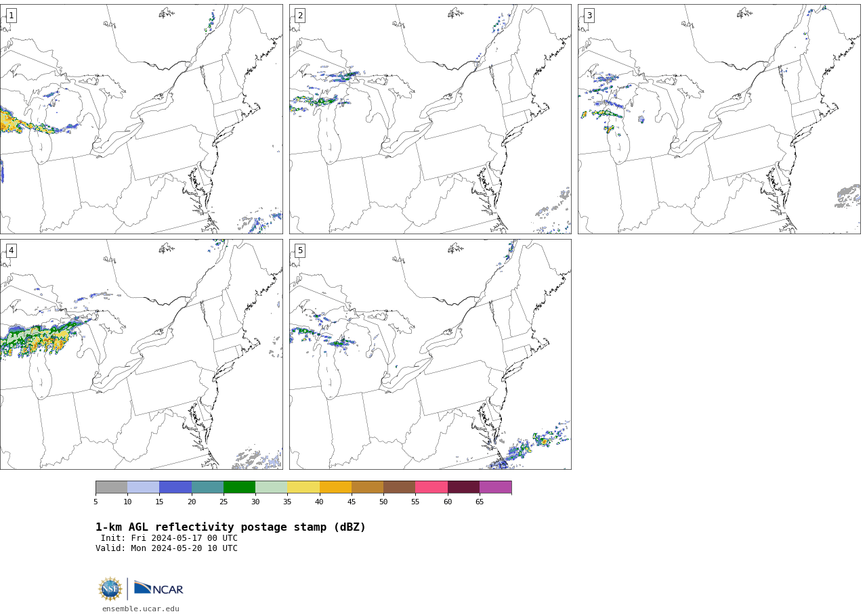The height and width of the screenshot is (616, 867).
Task: Open ensemble member 2 reflectivity map
Action: click(x=430, y=119)
